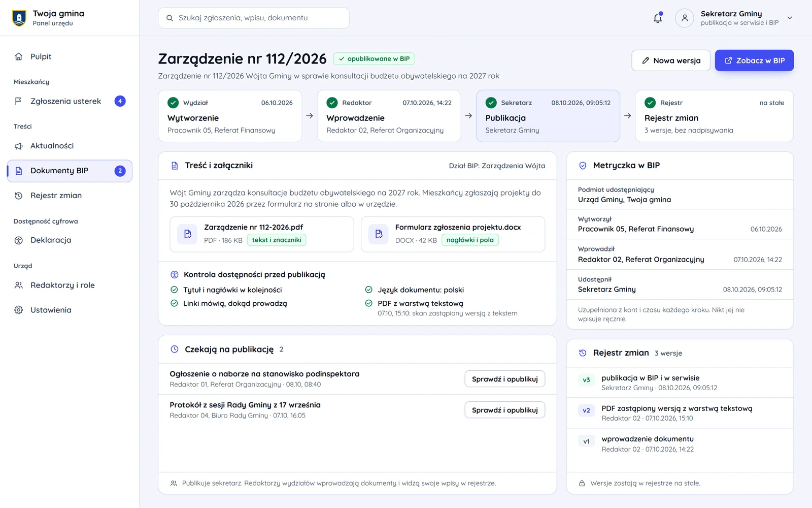
Task: Open Pulpit in sidebar
Action: click(70, 56)
